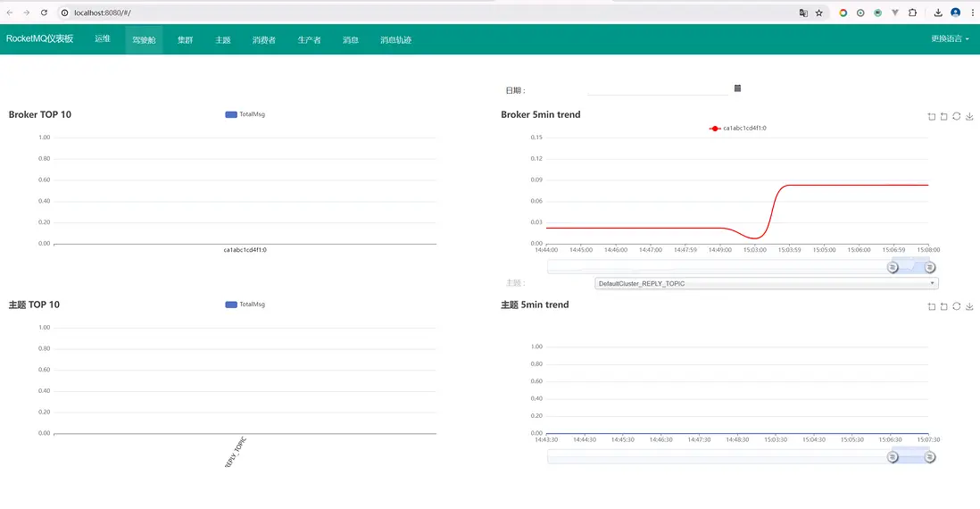Reload the localhost page
The image size is (980, 509).
click(44, 13)
